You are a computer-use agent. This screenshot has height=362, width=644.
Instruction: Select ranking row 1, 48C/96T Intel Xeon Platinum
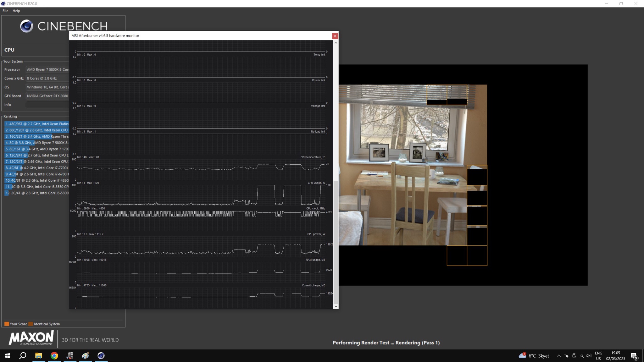click(x=37, y=124)
